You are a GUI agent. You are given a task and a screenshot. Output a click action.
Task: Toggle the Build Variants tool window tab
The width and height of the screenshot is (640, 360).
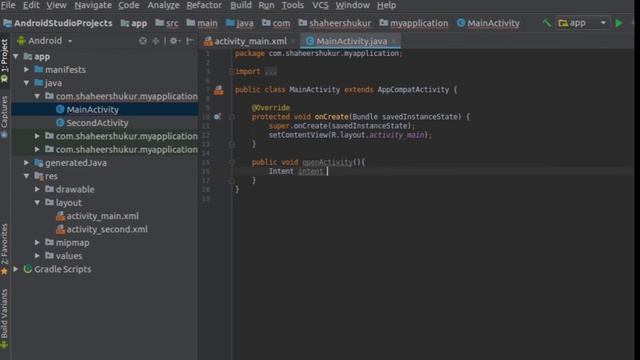coord(4,318)
